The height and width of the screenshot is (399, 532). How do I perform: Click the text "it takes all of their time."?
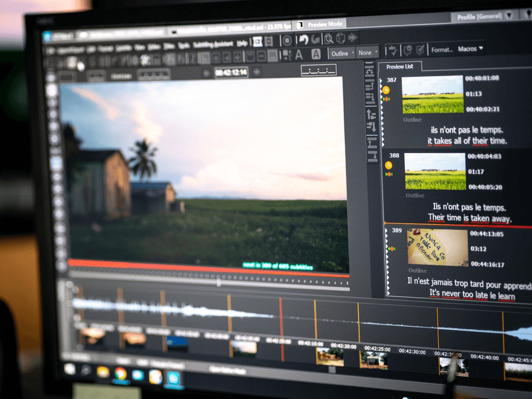coord(467,141)
